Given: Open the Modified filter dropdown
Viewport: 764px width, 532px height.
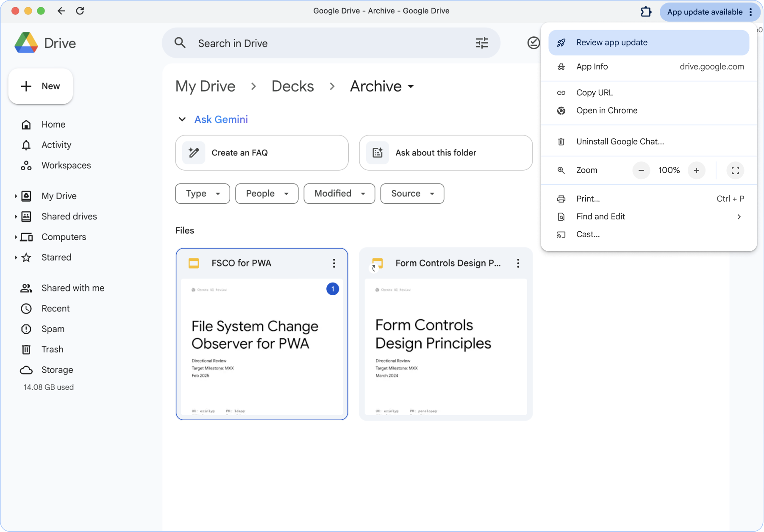Looking at the screenshot, I should [x=339, y=194].
